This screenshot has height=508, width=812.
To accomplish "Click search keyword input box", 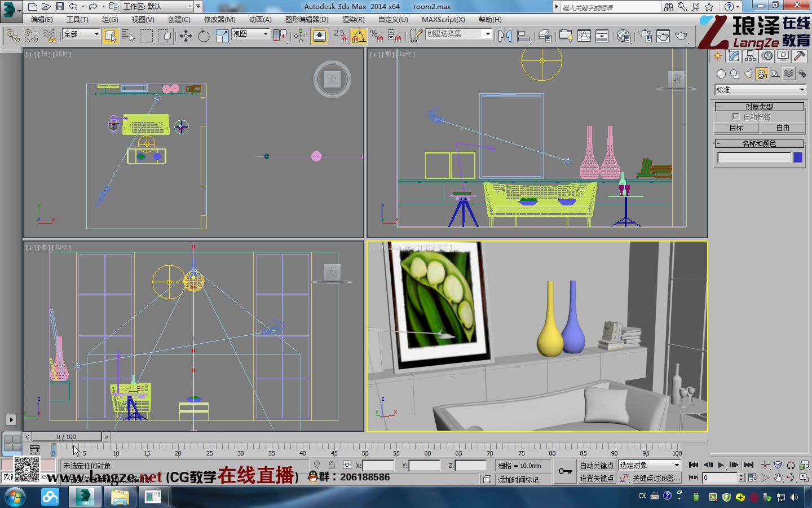I will [x=610, y=7].
